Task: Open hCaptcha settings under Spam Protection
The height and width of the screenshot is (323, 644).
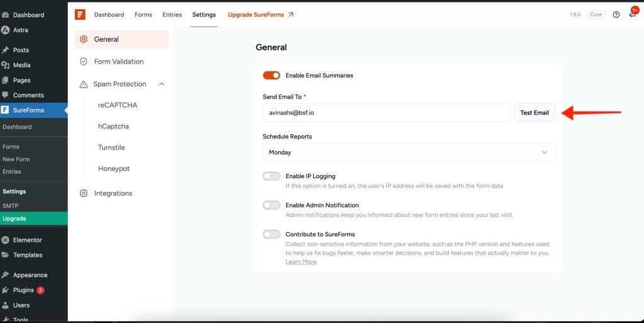Action: pos(113,126)
